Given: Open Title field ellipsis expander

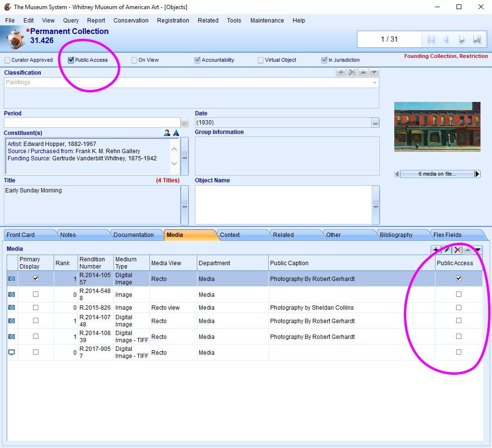Looking at the screenshot, I should (184, 205).
